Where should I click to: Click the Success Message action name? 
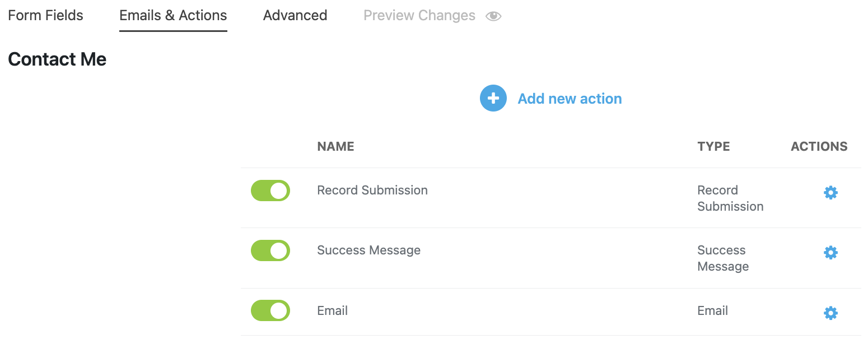368,250
